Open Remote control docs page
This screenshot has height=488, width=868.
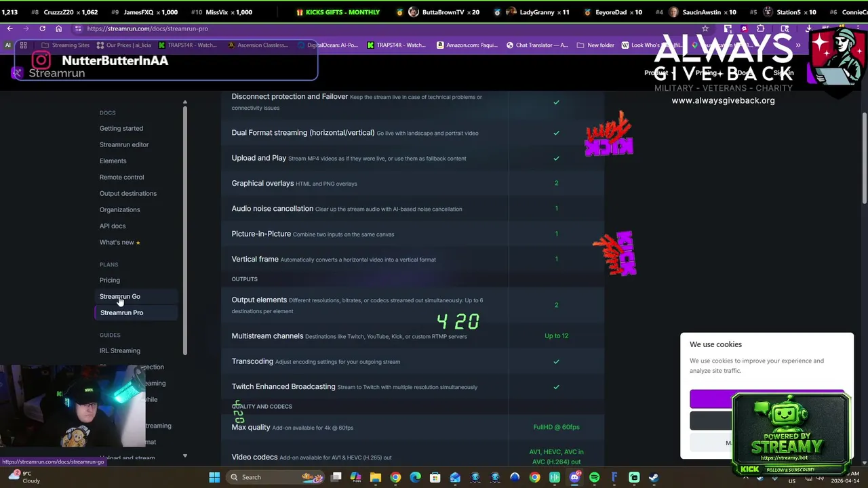pos(121,177)
